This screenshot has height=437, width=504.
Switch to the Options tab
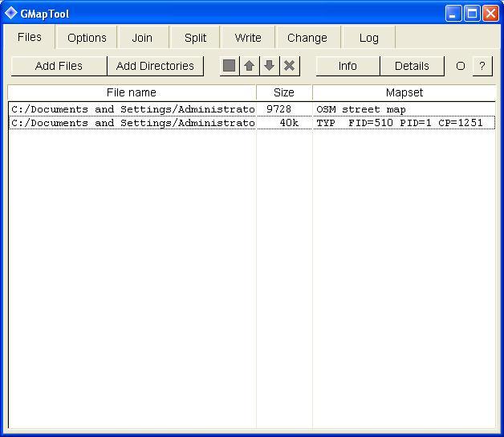pyautogui.click(x=87, y=38)
